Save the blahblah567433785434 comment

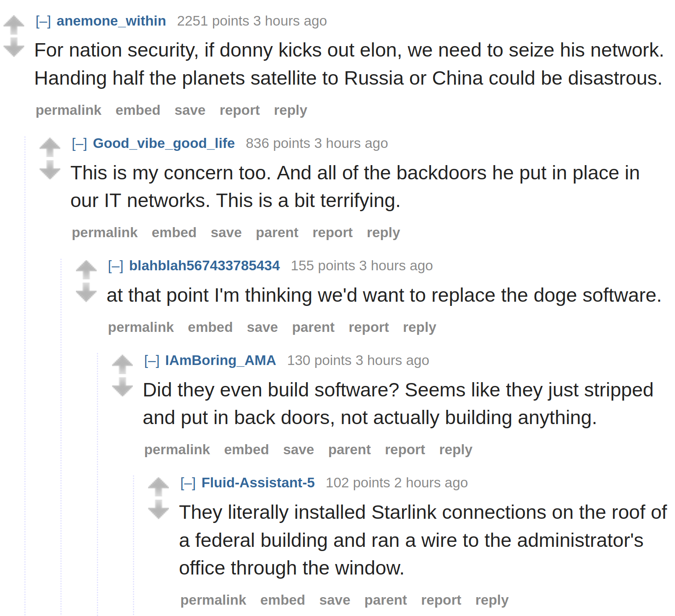point(262,327)
